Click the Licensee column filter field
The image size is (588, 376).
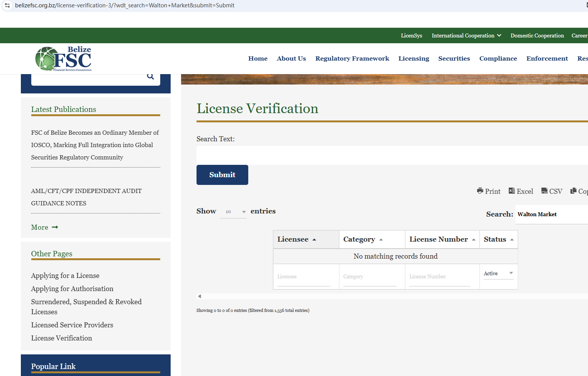coord(303,277)
